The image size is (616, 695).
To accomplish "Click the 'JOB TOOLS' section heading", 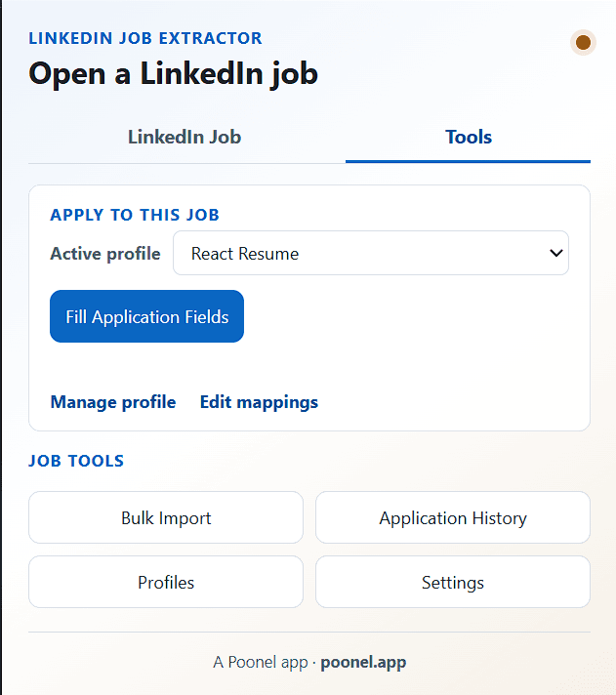I will pos(76,461).
